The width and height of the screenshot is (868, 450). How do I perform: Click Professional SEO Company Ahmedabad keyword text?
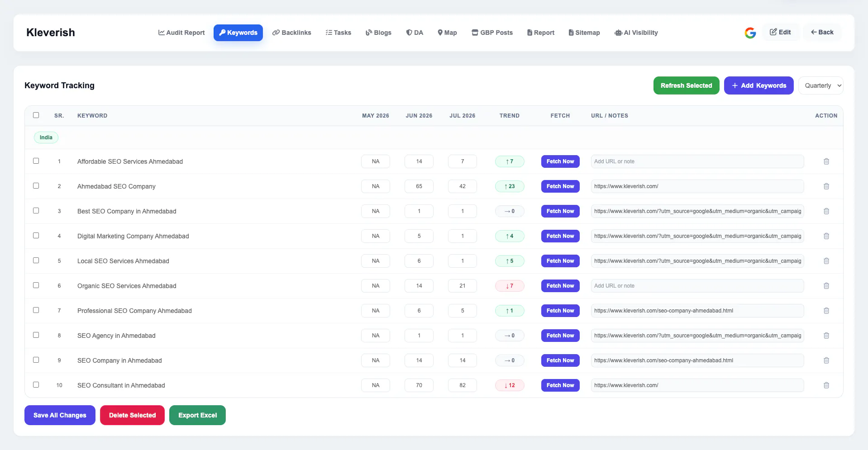134,311
